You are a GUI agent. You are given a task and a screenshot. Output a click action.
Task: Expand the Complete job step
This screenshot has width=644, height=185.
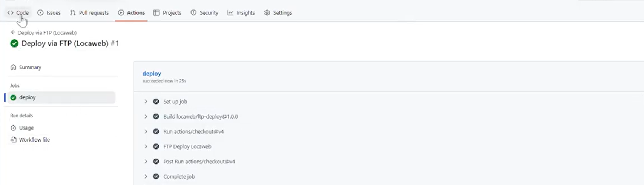click(146, 176)
